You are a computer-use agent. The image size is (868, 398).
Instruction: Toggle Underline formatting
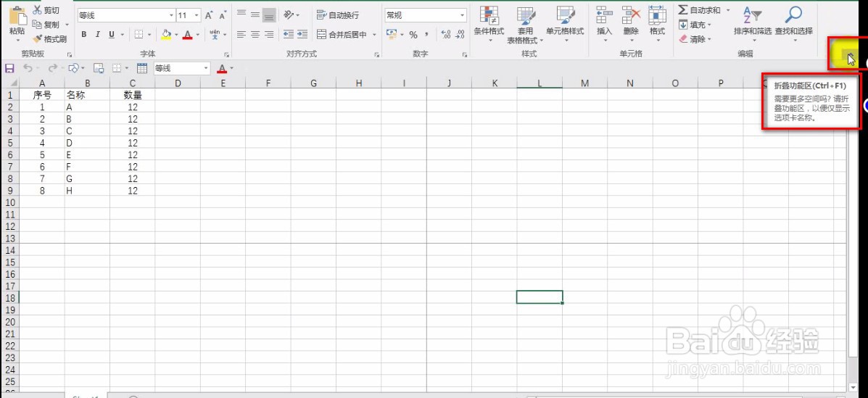pos(112,34)
